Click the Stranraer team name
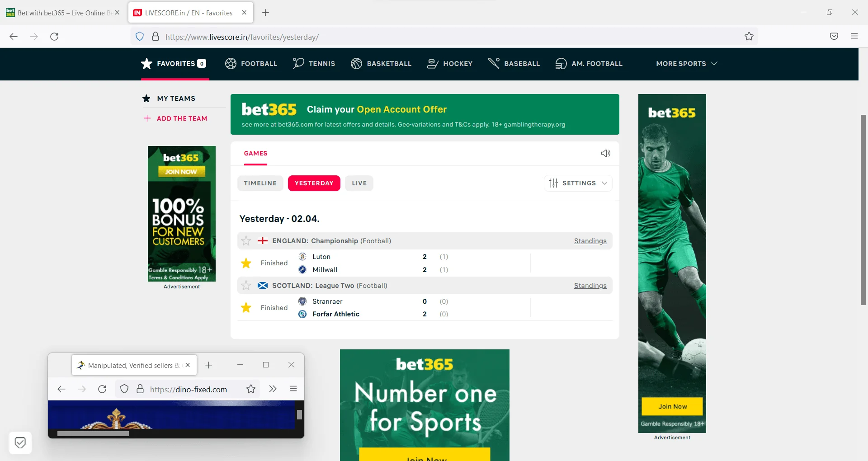Image resolution: width=868 pixels, height=461 pixels. (x=327, y=301)
